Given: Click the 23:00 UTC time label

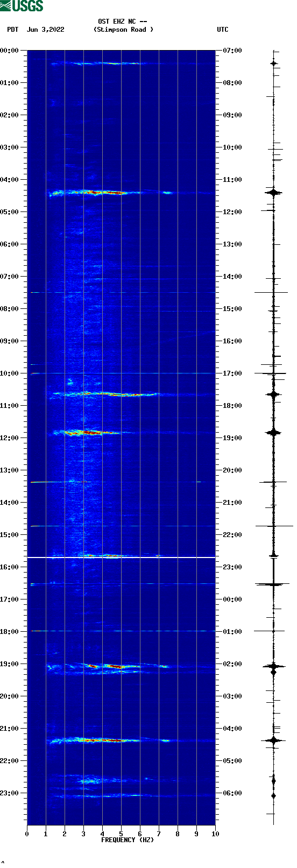Looking at the screenshot, I should click(232, 567).
